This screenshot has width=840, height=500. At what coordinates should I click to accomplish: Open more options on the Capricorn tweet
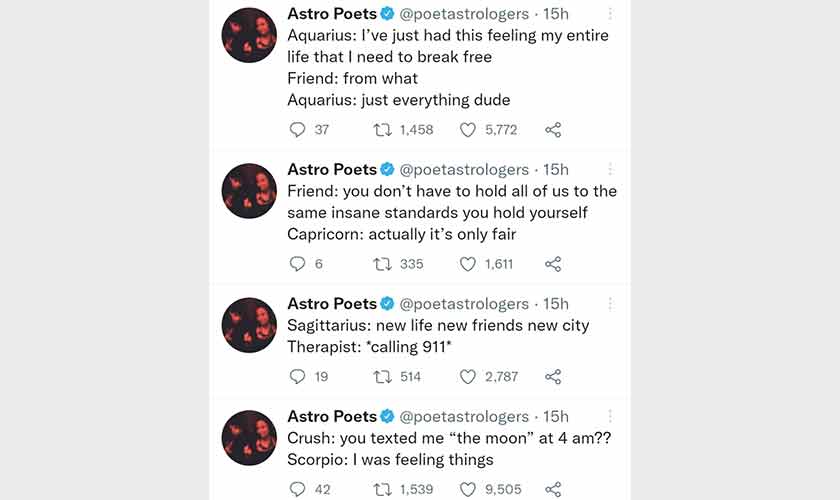[x=610, y=169]
